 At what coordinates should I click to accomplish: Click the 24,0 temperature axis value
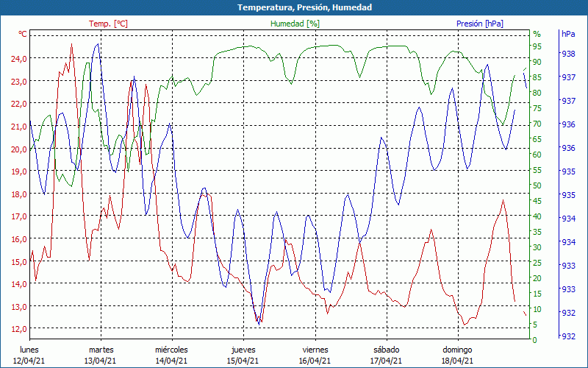(20, 59)
